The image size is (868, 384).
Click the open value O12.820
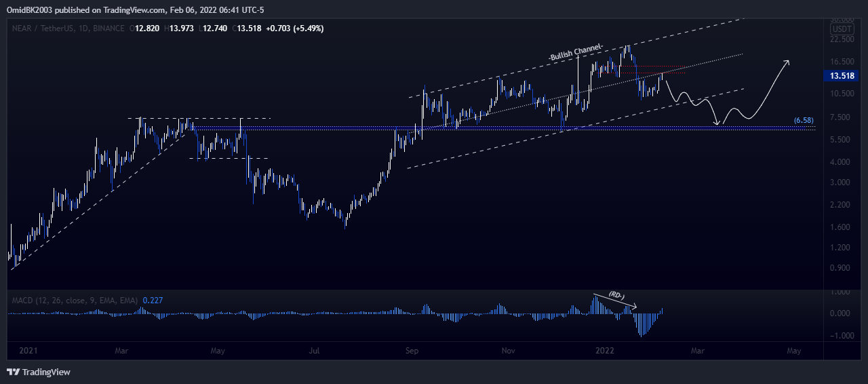click(x=144, y=28)
